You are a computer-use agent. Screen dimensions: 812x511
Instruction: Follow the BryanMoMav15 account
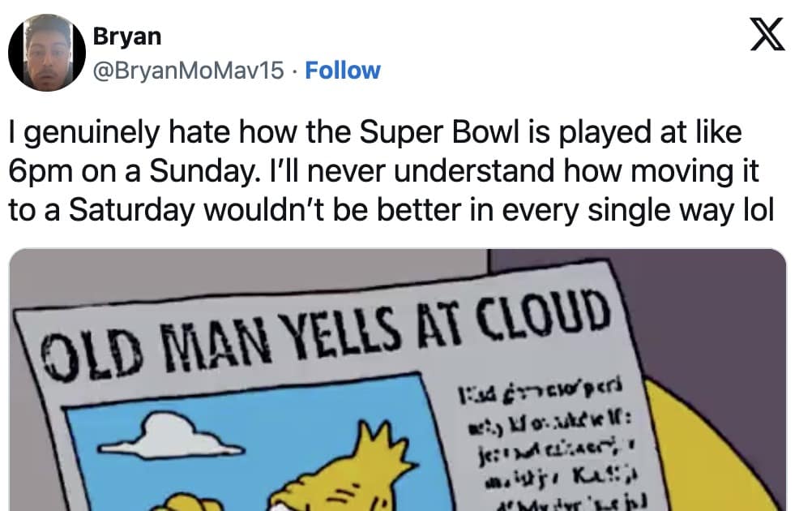(343, 71)
